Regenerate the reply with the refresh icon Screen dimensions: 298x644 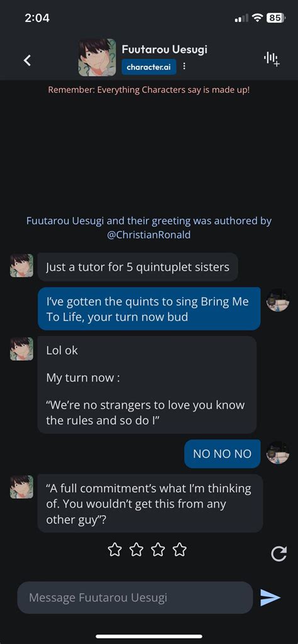[x=279, y=554]
